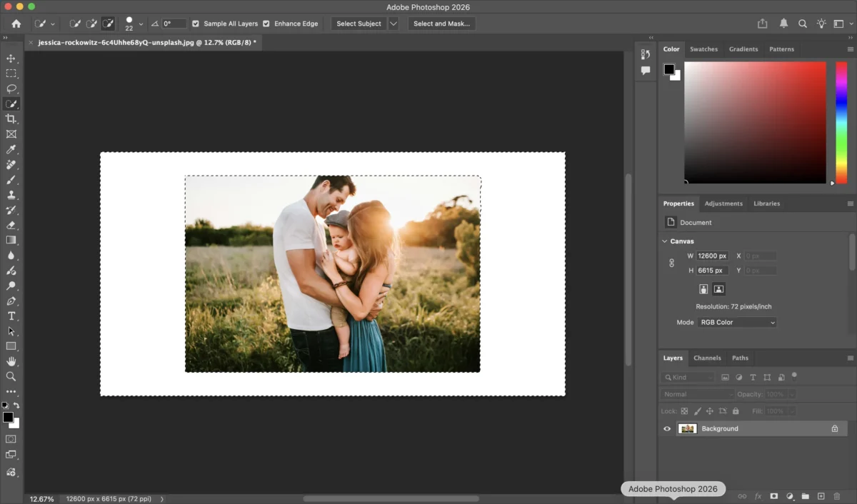This screenshot has height=504, width=857.
Task: Click the Share icon at top right
Action: [x=763, y=24]
